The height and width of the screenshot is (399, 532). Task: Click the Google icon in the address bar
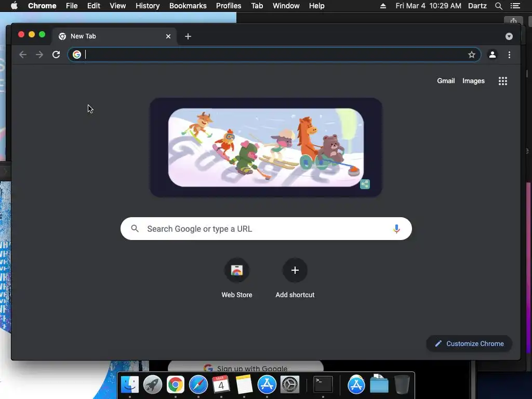(x=77, y=54)
